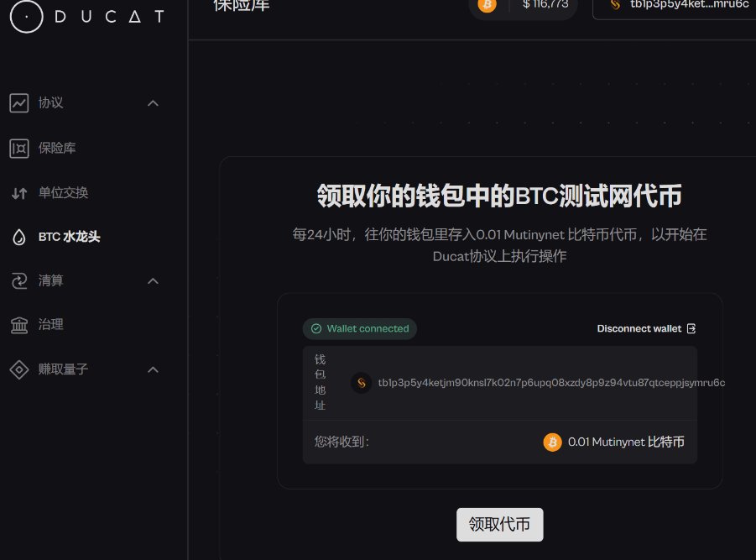
Task: Collapse the 清算 section chevron
Action: pos(153,281)
